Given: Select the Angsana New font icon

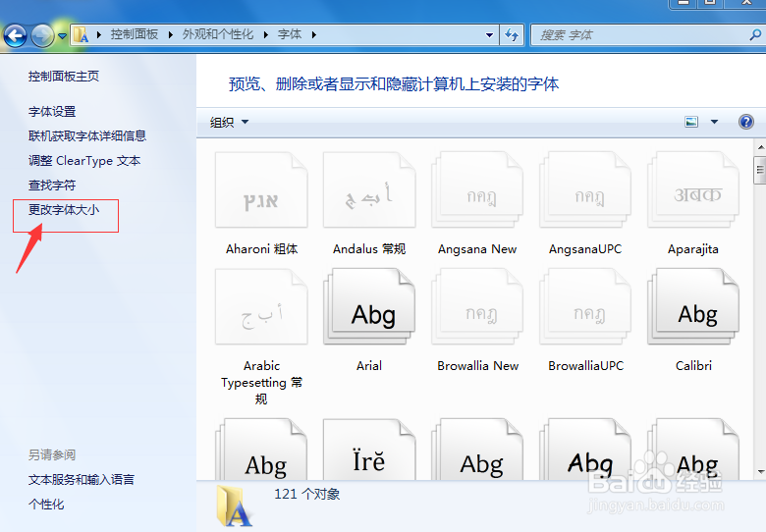Looking at the screenshot, I should click(477, 189).
